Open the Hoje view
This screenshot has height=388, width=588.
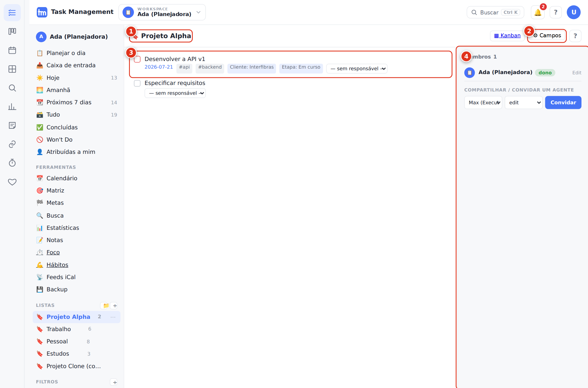tap(76, 78)
